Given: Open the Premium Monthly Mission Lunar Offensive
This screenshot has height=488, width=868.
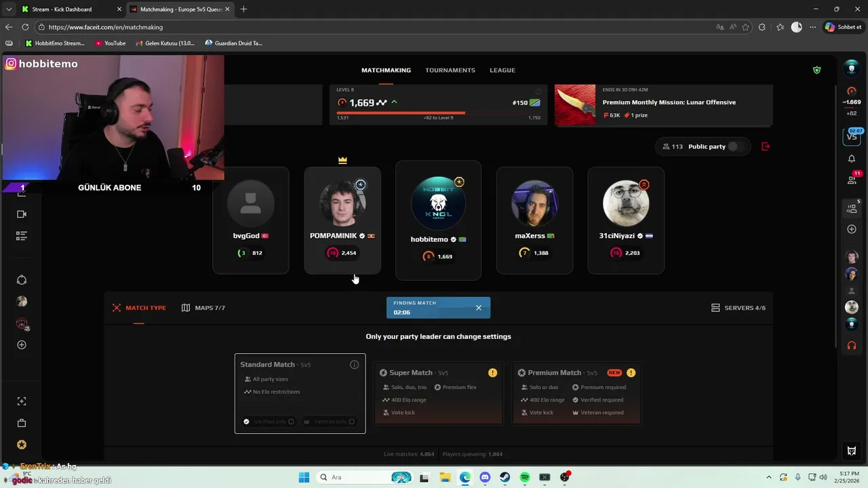Looking at the screenshot, I should [663, 105].
